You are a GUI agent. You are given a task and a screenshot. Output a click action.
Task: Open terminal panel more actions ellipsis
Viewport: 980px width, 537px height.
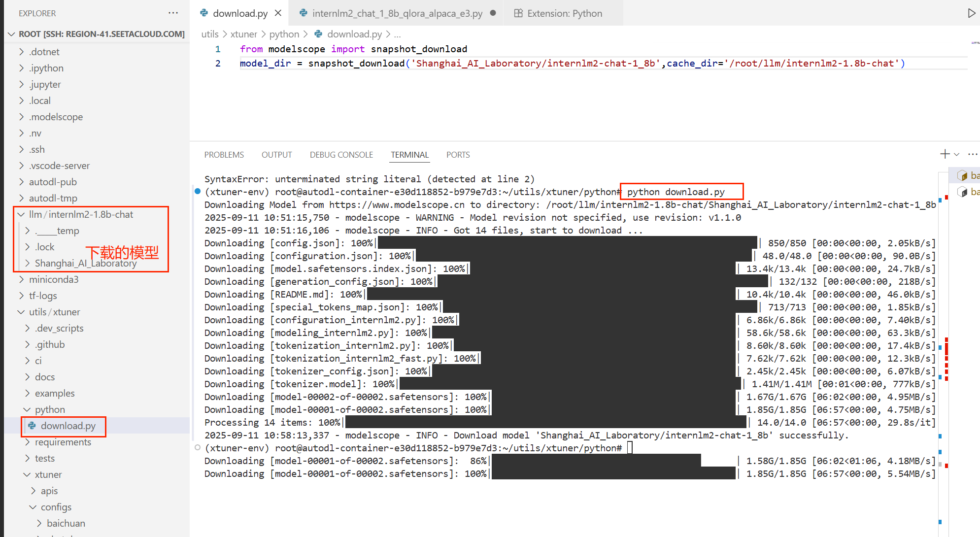(x=973, y=154)
